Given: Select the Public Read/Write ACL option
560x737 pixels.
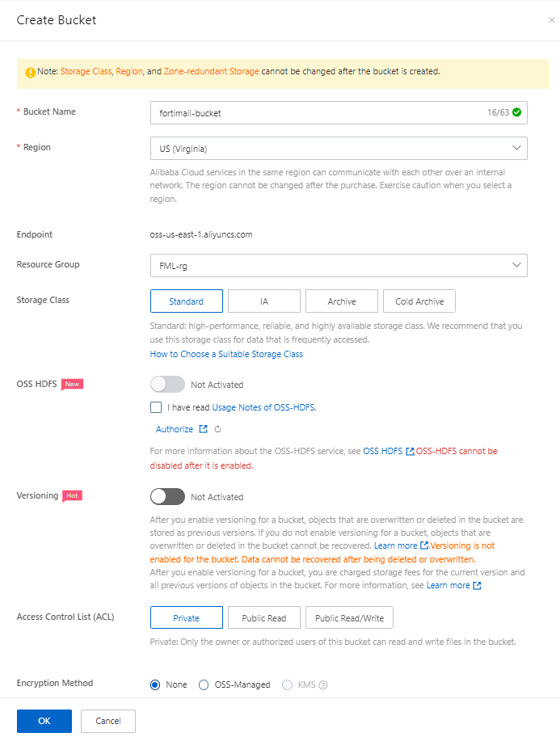Looking at the screenshot, I should click(349, 617).
